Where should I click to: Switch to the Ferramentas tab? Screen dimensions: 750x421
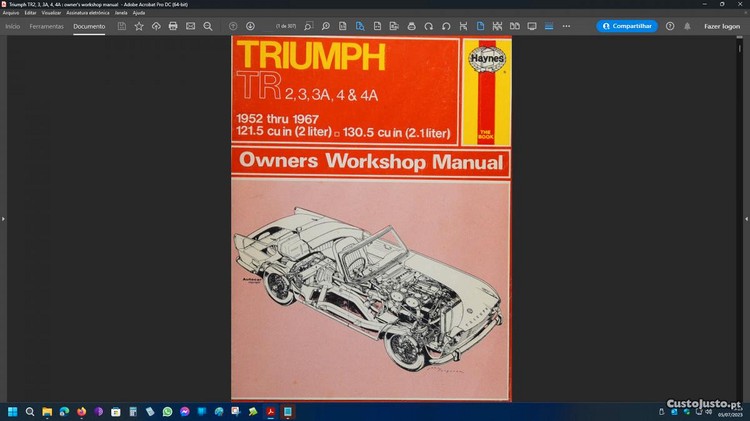tap(46, 26)
